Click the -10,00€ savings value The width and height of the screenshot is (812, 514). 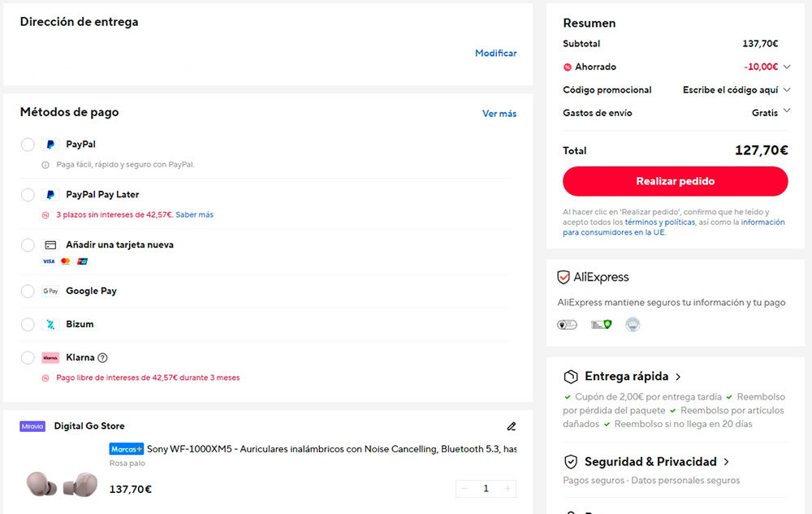click(761, 67)
